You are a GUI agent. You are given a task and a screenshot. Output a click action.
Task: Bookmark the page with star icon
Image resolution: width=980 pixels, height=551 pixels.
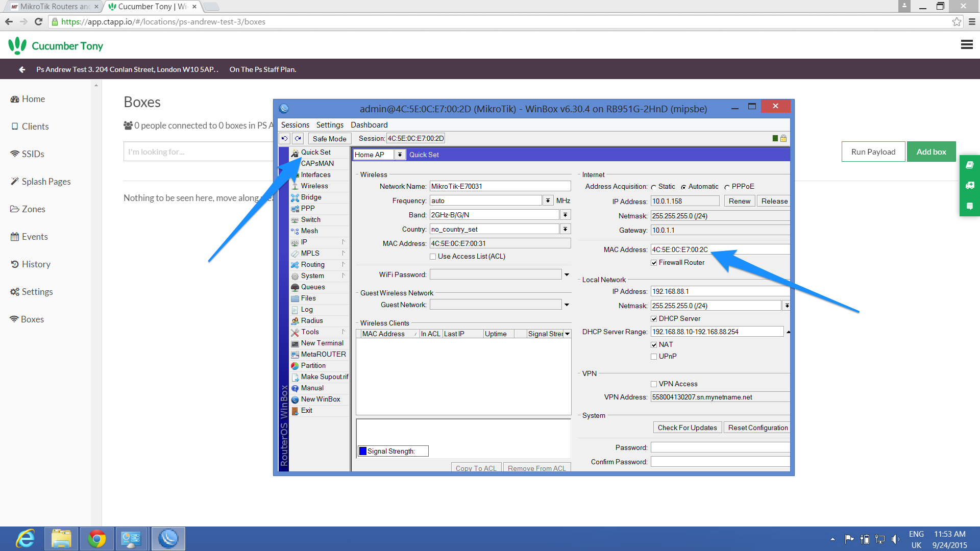(x=957, y=21)
